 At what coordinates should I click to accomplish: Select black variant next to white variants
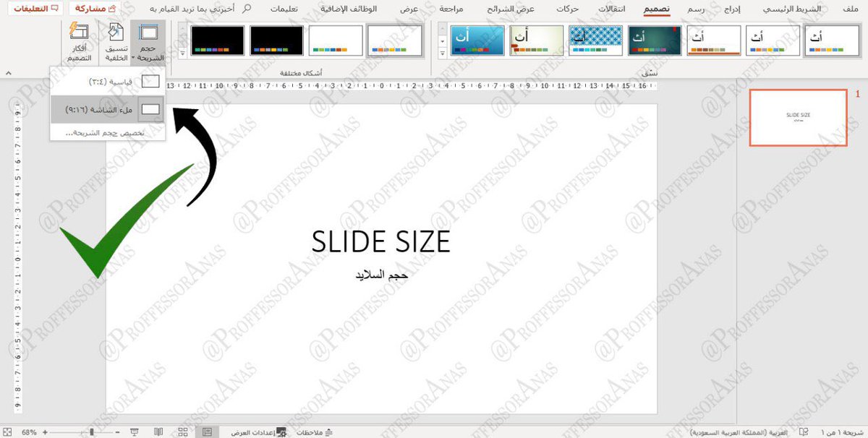(276, 40)
